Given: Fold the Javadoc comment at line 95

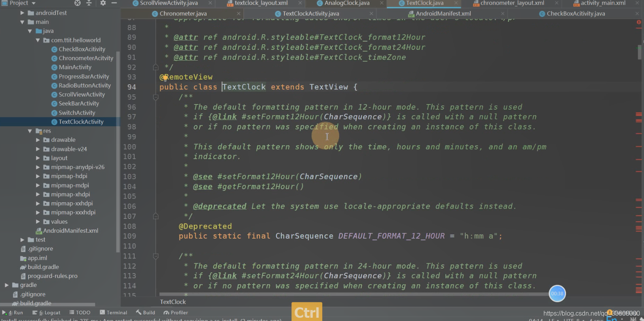Looking at the screenshot, I should click(156, 97).
